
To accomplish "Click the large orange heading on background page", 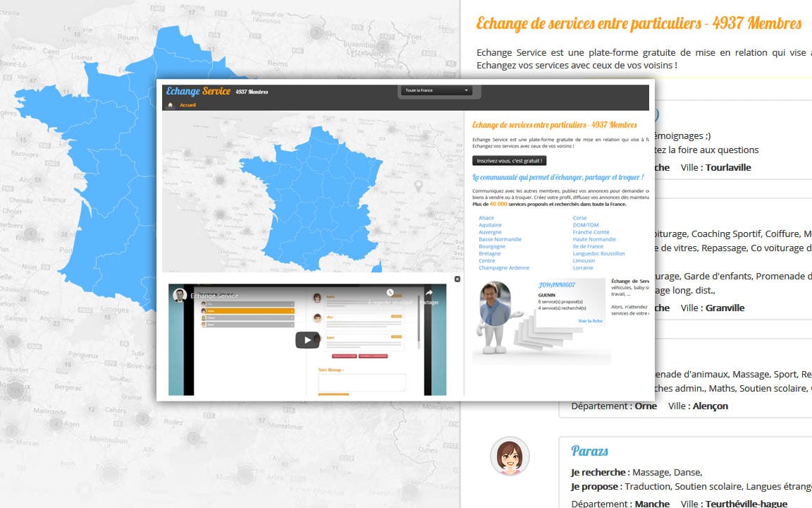I will tap(639, 23).
